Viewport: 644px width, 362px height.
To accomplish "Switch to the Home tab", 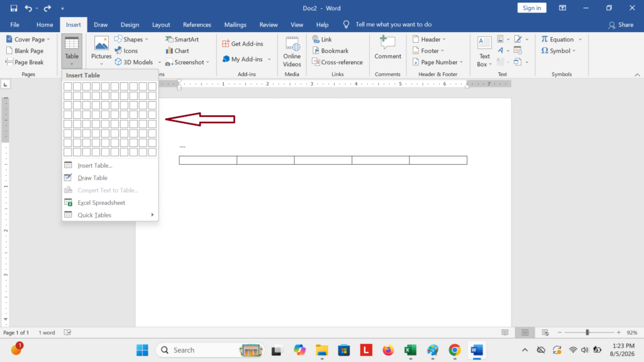I will [x=45, y=25].
